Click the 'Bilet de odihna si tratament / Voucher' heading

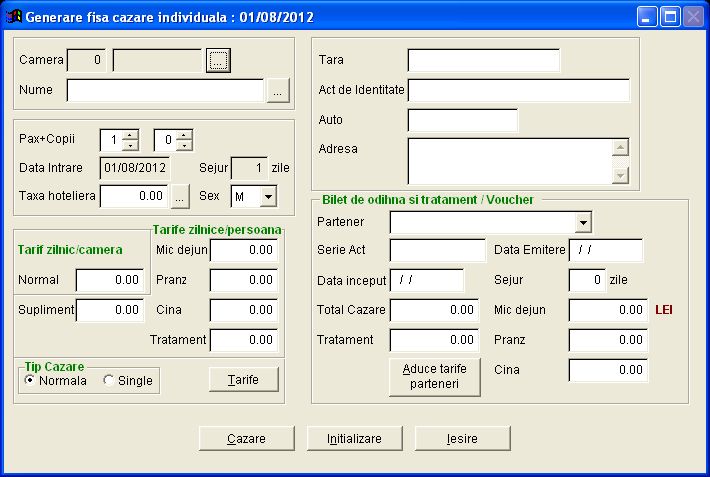pos(428,200)
